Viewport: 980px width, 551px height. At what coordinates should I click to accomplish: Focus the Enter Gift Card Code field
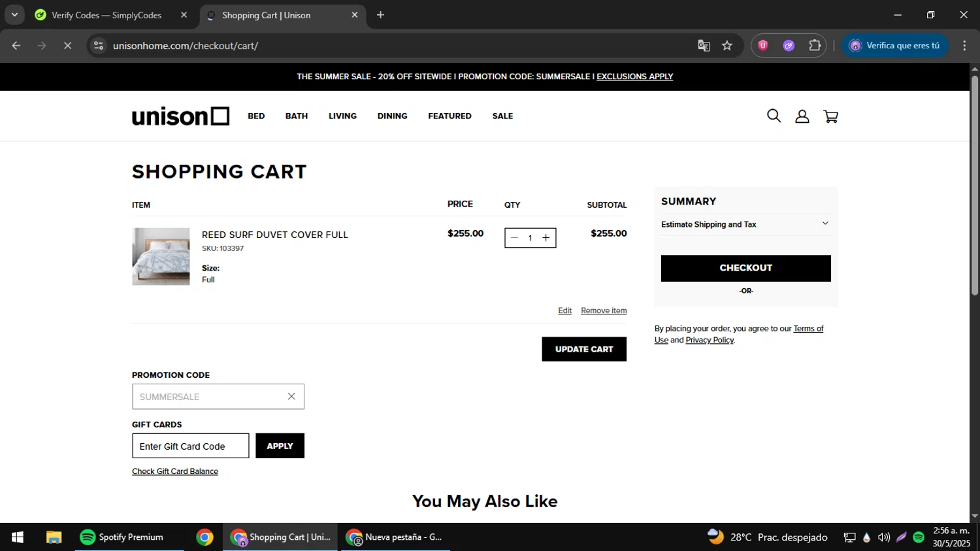tap(190, 446)
